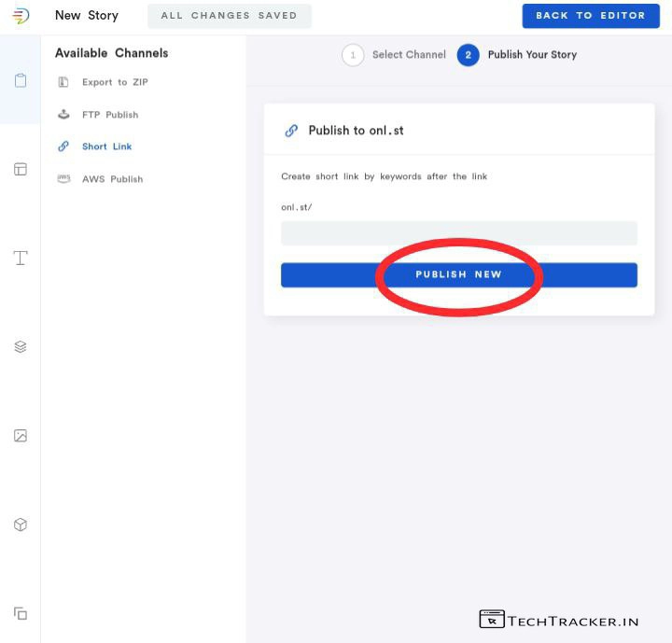Click the New Story title

point(87,16)
